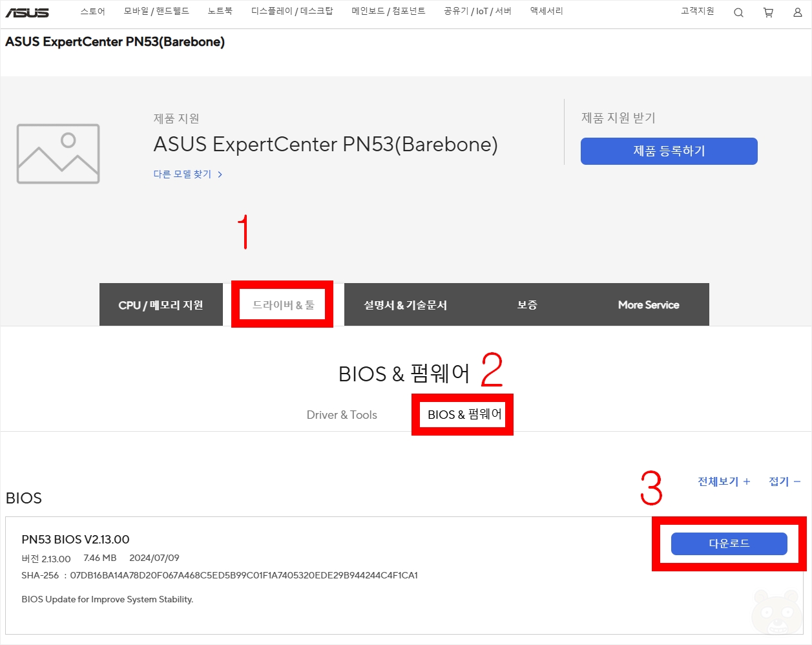Screen dimensions: 812x645
Task: Click 다운로드 for PN53 BIOS V2.13.00
Action: coord(729,544)
